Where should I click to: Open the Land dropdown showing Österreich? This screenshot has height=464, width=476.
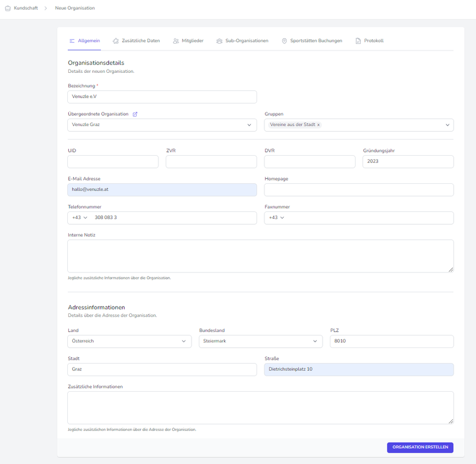click(x=184, y=341)
